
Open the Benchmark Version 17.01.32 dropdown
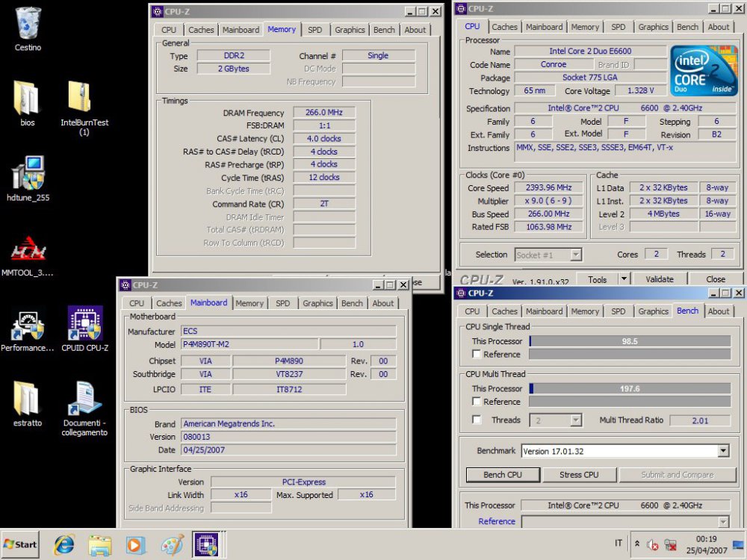coord(722,449)
